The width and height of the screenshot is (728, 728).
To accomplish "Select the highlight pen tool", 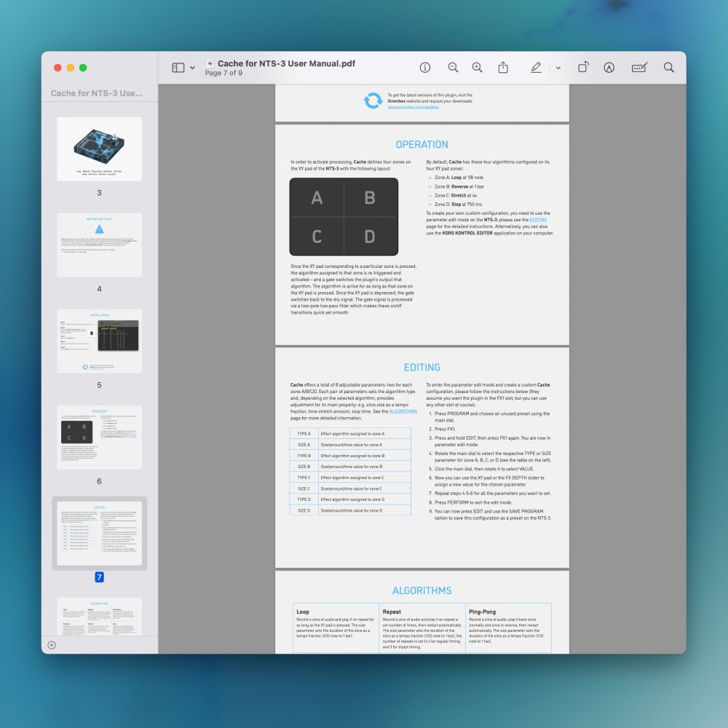I will pos(536,68).
